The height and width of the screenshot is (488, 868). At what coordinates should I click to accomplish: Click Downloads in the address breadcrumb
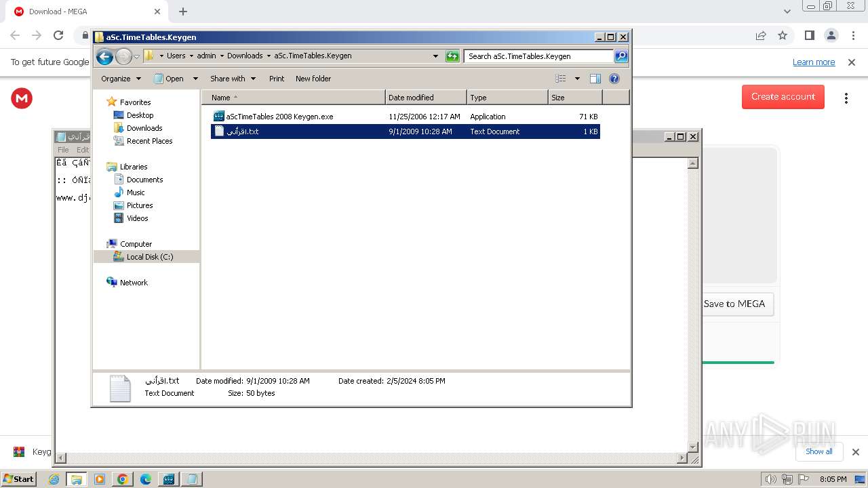pos(245,56)
